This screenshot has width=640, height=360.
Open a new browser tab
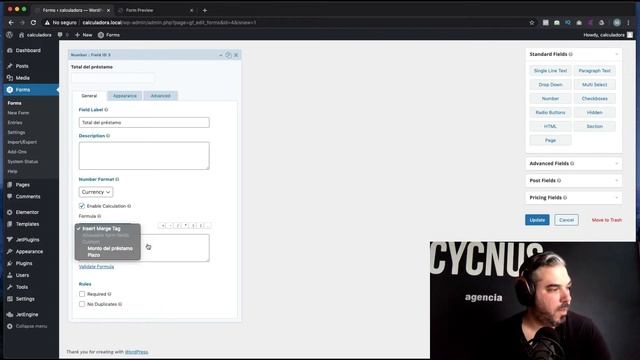pos(204,10)
